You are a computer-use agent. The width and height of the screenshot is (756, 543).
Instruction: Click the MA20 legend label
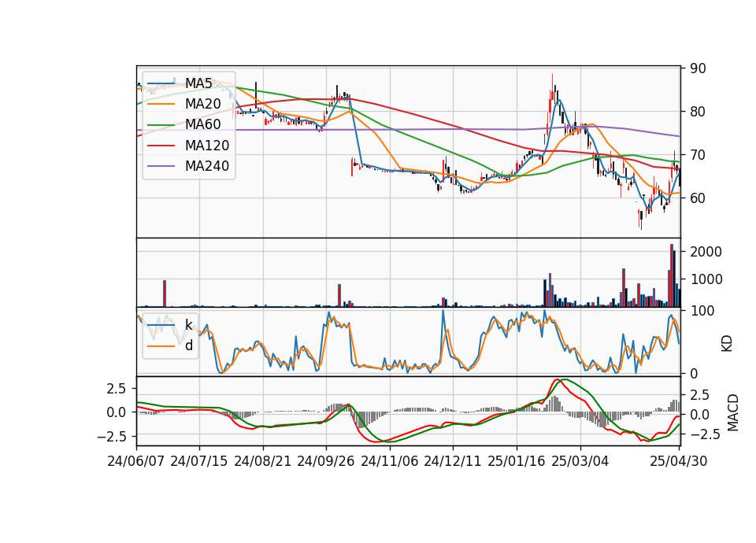pyautogui.click(x=203, y=104)
